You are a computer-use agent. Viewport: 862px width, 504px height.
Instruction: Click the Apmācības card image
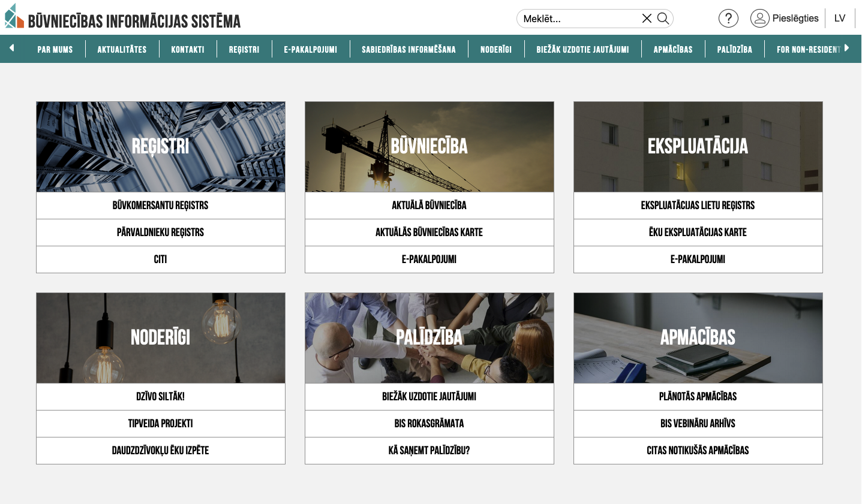(698, 338)
